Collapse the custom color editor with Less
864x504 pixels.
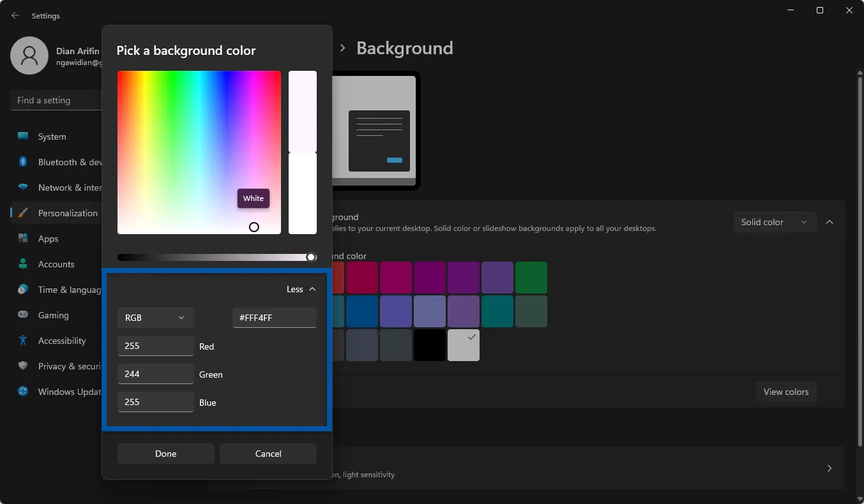click(300, 289)
